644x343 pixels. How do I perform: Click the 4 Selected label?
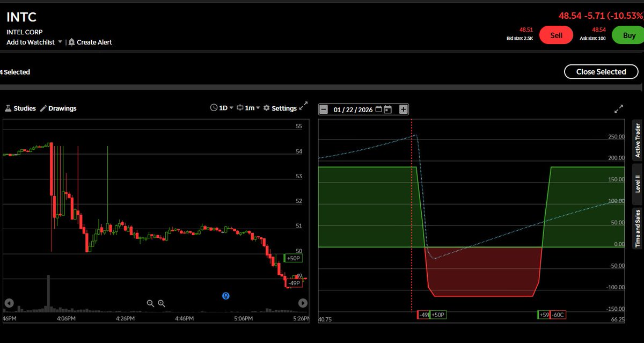point(15,72)
